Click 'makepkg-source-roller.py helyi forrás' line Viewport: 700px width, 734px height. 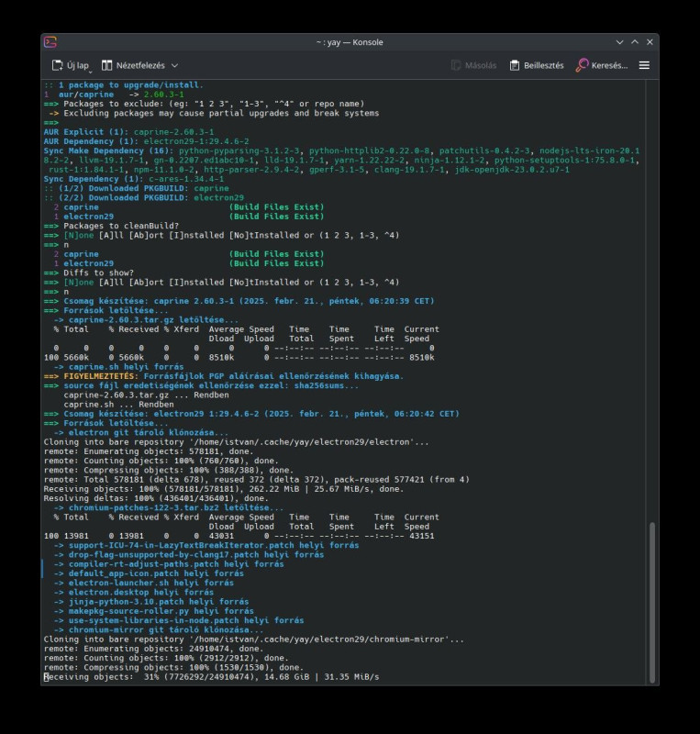153,611
